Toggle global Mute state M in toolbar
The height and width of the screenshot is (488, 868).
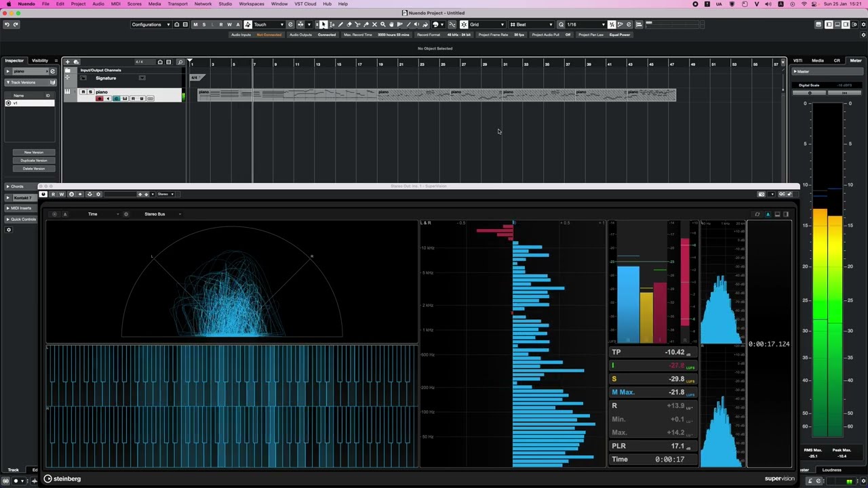pos(195,24)
